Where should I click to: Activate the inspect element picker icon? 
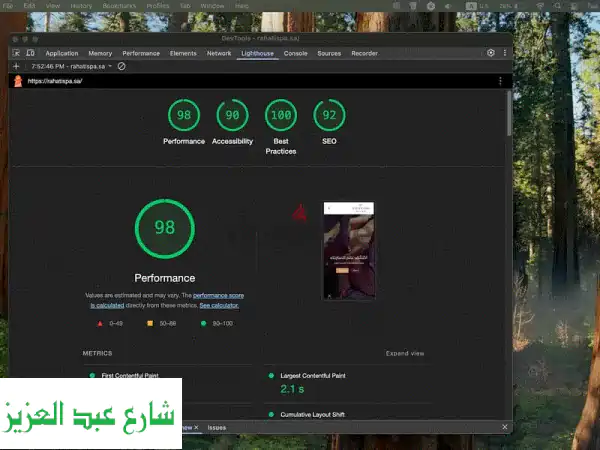pos(16,53)
